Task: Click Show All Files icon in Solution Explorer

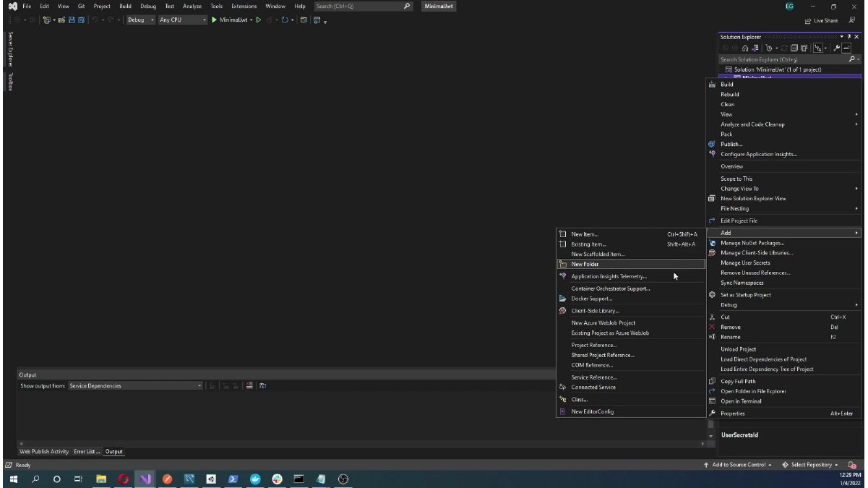Action: coord(804,48)
